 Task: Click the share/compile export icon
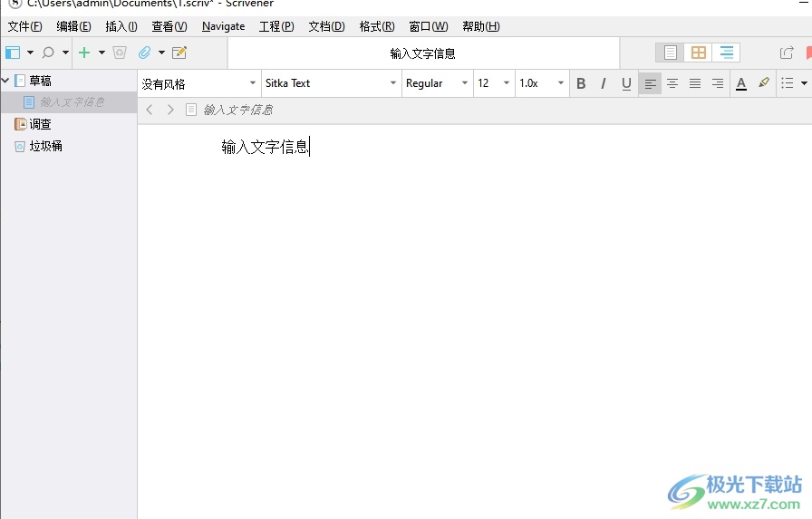point(787,53)
